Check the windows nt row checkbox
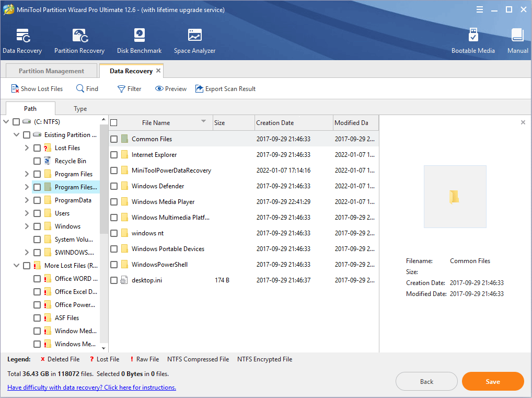This screenshot has width=532, height=398. 114,233
